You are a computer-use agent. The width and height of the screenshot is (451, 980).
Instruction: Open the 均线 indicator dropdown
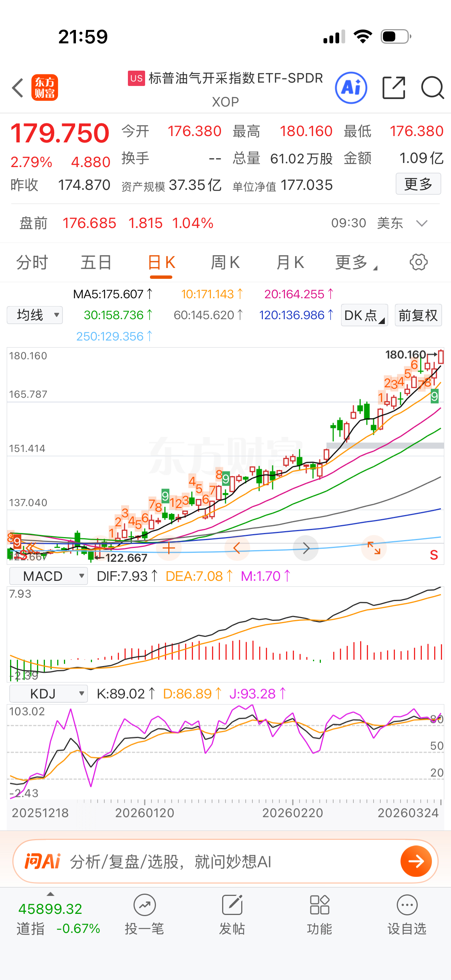pyautogui.click(x=35, y=315)
